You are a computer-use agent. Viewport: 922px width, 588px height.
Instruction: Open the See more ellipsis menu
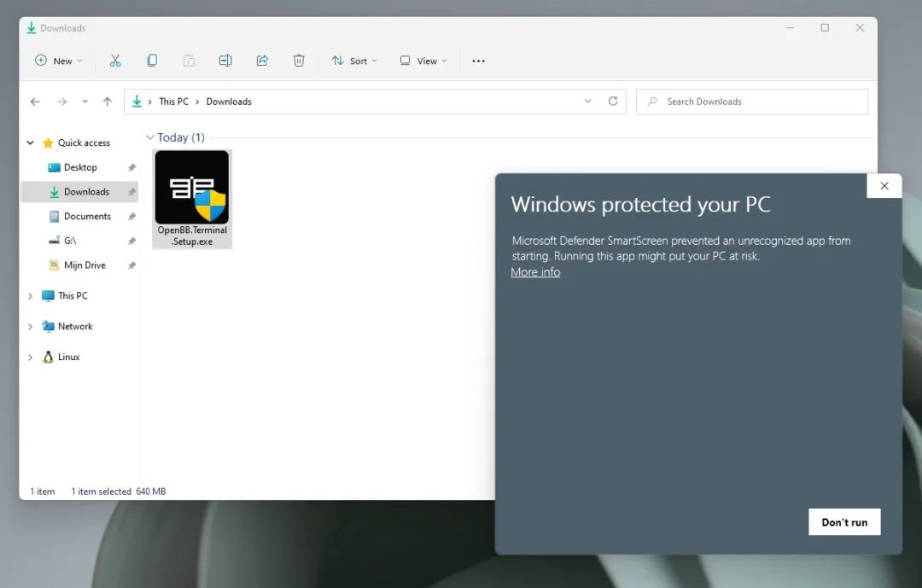click(479, 61)
